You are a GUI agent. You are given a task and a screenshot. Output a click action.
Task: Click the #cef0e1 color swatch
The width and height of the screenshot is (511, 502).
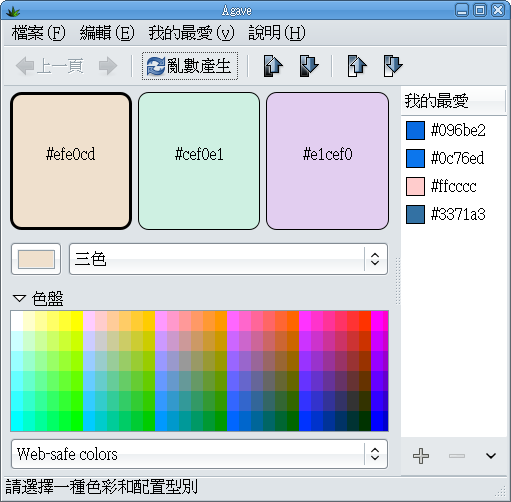[x=199, y=161]
